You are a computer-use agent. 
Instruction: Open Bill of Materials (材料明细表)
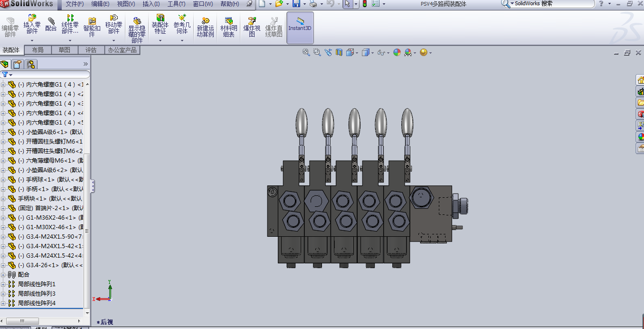pos(229,27)
